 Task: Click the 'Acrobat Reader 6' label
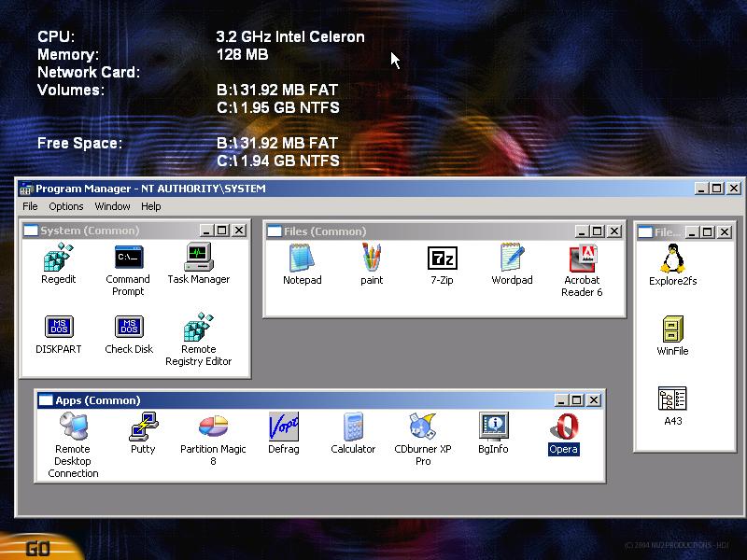coord(582,287)
